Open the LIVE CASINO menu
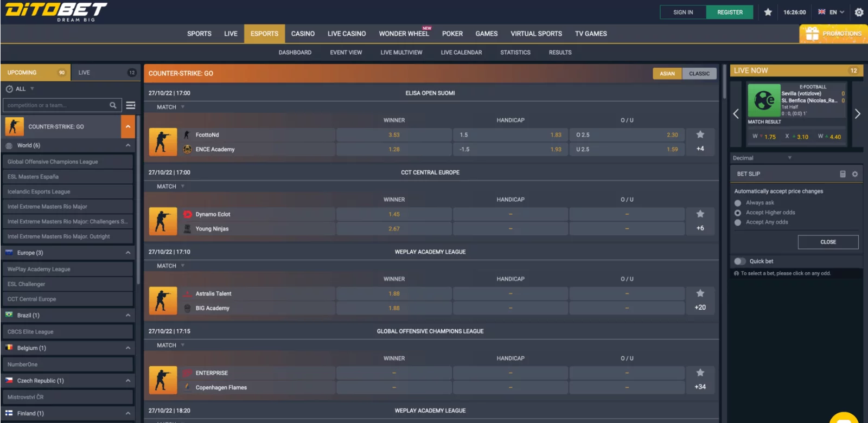The image size is (868, 423). click(x=347, y=34)
